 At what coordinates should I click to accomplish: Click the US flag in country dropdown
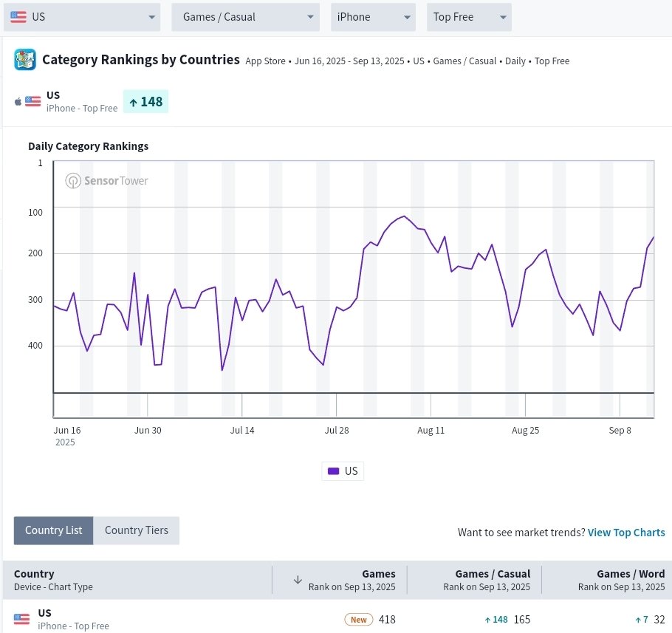tap(18, 17)
